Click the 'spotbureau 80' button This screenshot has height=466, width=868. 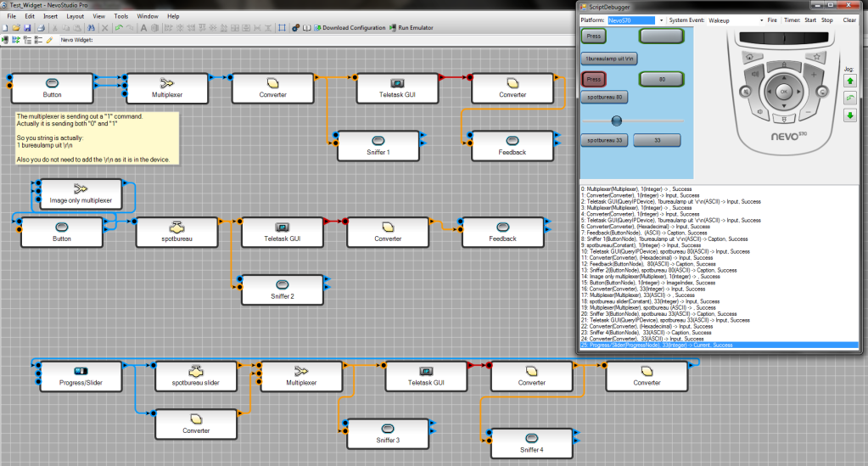pos(604,97)
